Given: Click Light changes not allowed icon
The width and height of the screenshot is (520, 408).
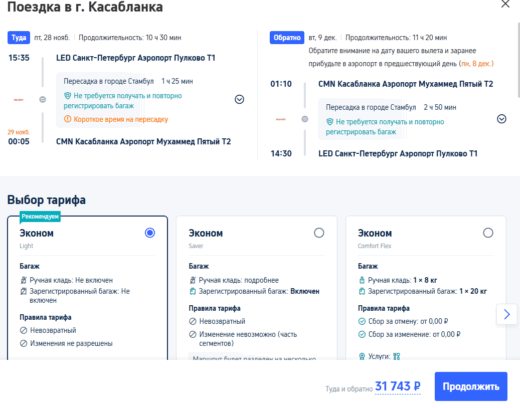Looking at the screenshot, I should click(x=23, y=343).
